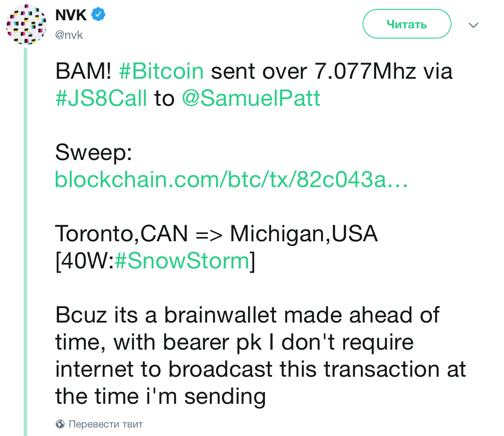Click the green thread connector line
Viewport: 504px width, 436px height.
25,241
